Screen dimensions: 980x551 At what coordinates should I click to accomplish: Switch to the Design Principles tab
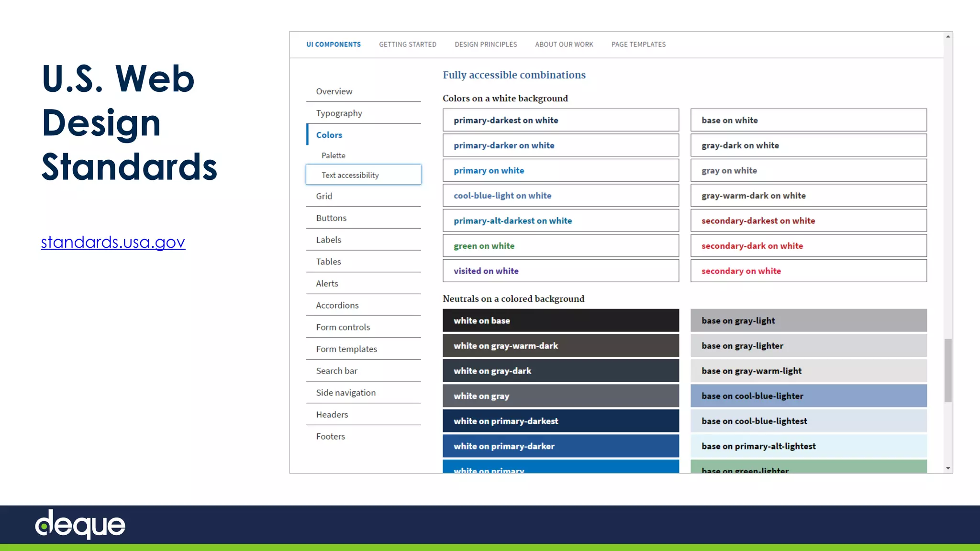[486, 44]
